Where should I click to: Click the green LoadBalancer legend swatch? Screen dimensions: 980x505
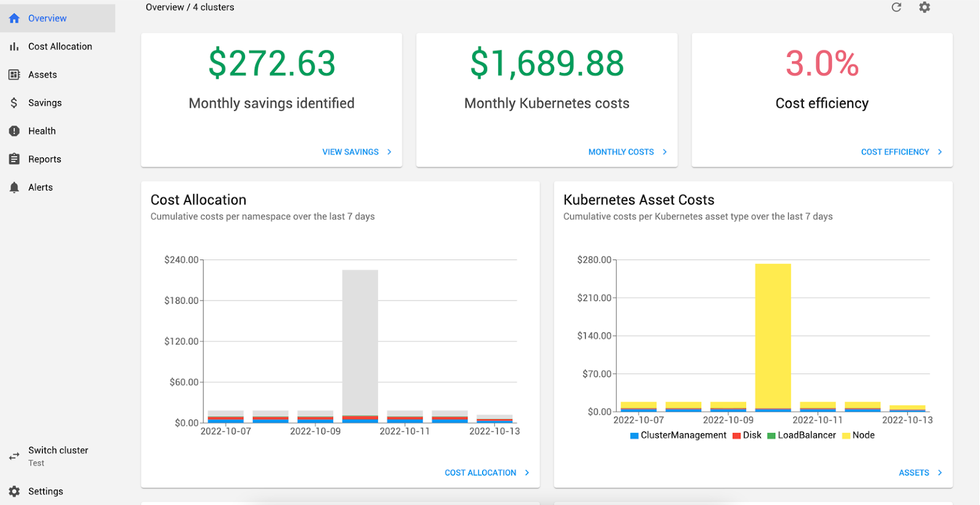coord(772,436)
